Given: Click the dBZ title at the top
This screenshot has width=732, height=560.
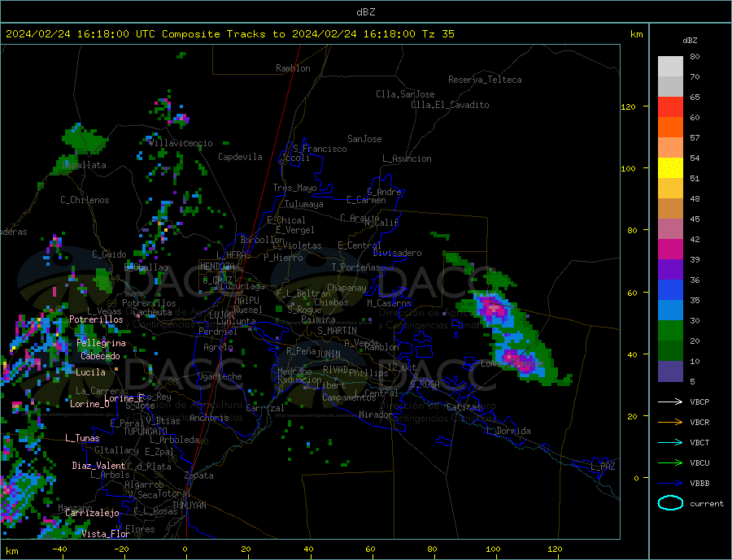Looking at the screenshot, I should pyautogui.click(x=365, y=12).
